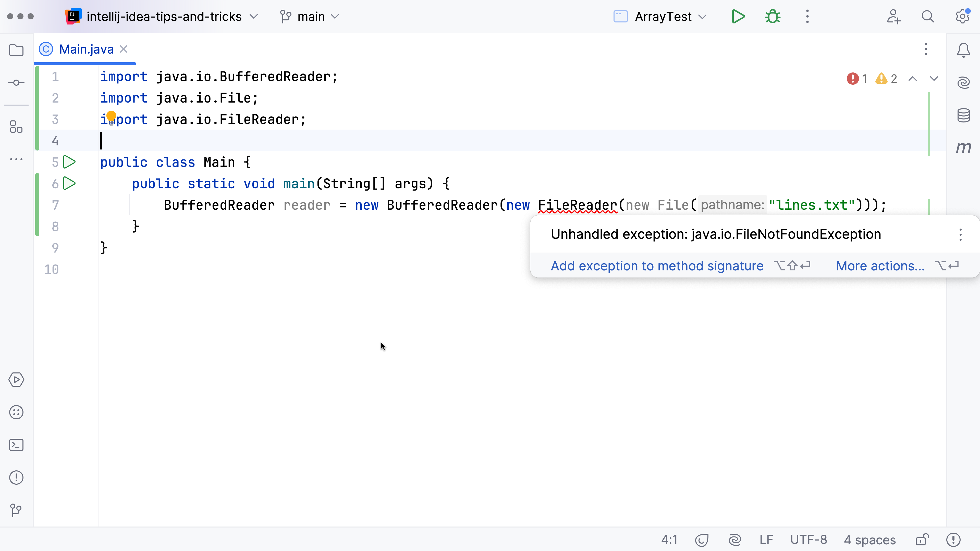
Task: Apply Add exception to method signature fix
Action: click(657, 266)
